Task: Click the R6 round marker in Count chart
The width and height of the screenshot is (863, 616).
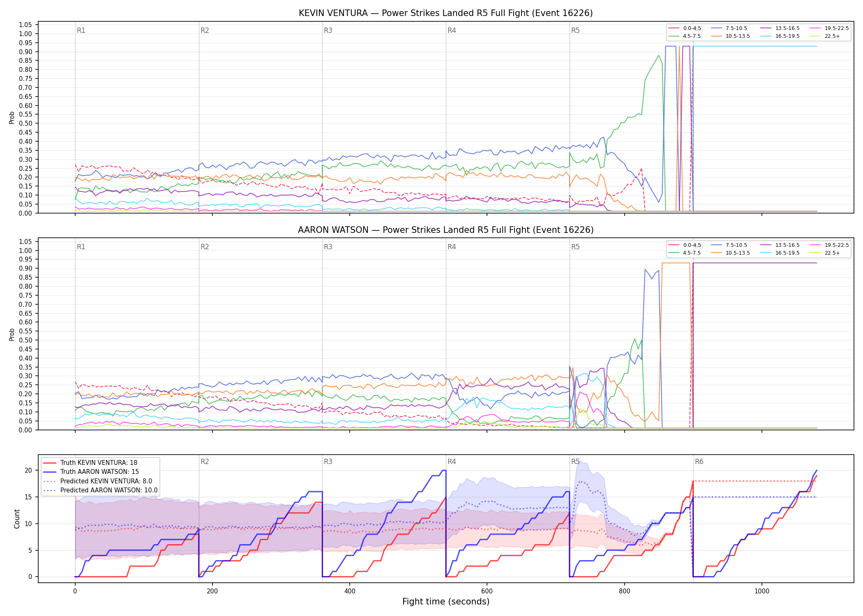Action: (699, 462)
